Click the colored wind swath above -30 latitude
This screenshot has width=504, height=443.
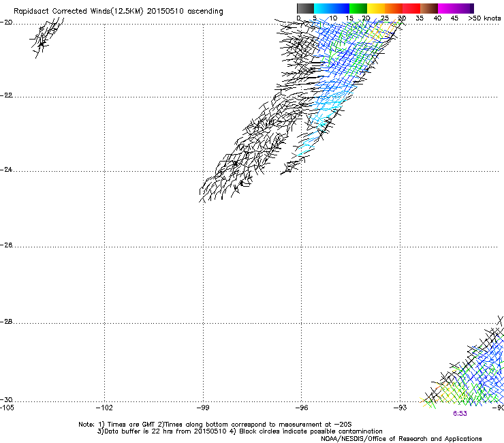coord(462,362)
